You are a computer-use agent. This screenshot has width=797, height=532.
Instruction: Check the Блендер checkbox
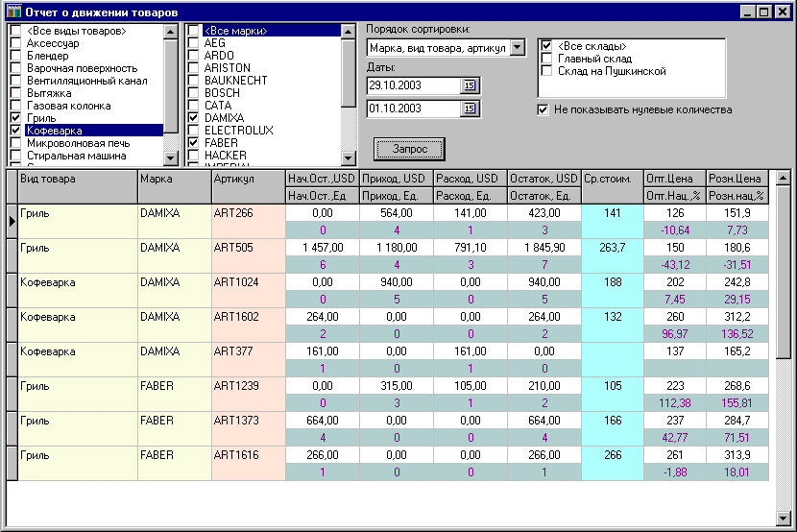pos(15,56)
